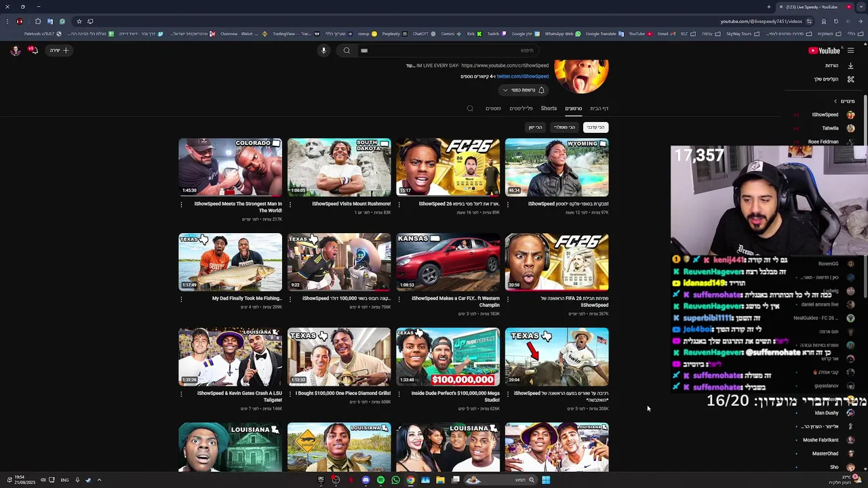Viewport: 868px width, 488px height.
Task: Open a new browser tab with plus
Action: tap(769, 7)
